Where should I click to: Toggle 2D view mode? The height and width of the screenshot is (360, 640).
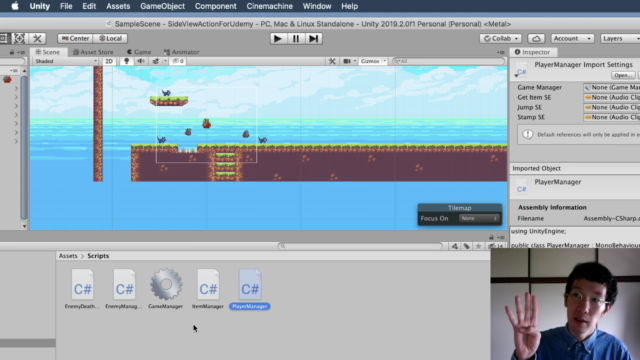tap(109, 61)
